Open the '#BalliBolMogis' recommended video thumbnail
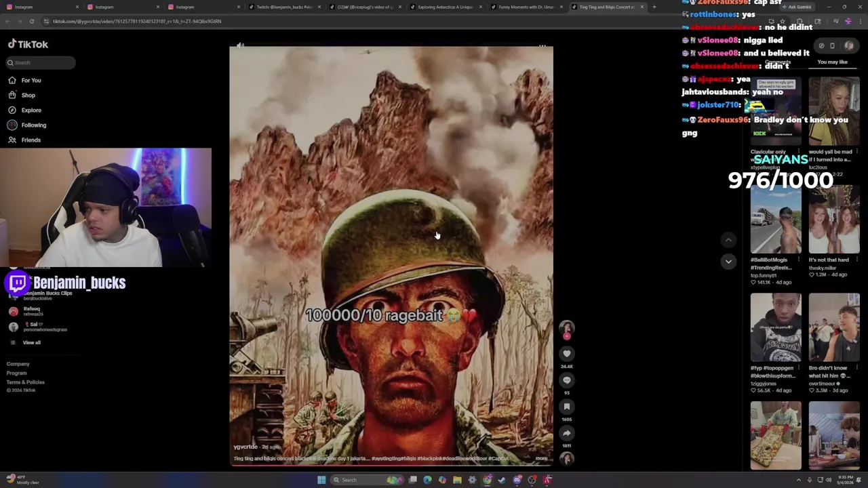 776,220
